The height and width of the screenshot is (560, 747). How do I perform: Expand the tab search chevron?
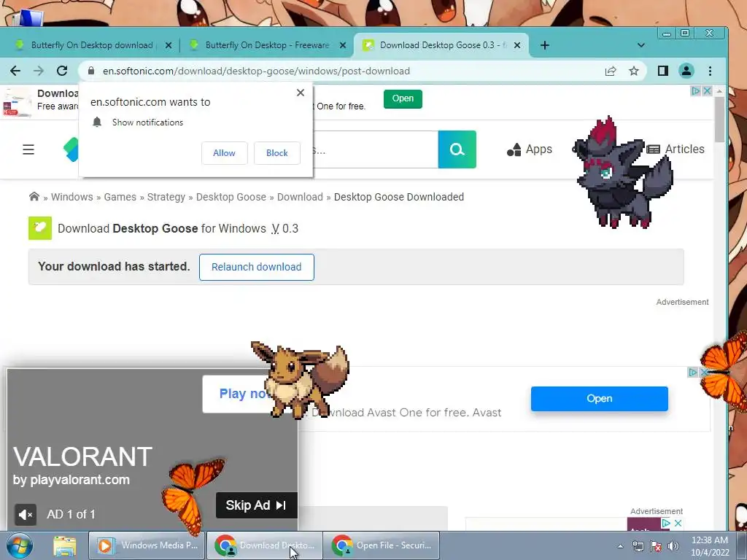click(x=640, y=45)
